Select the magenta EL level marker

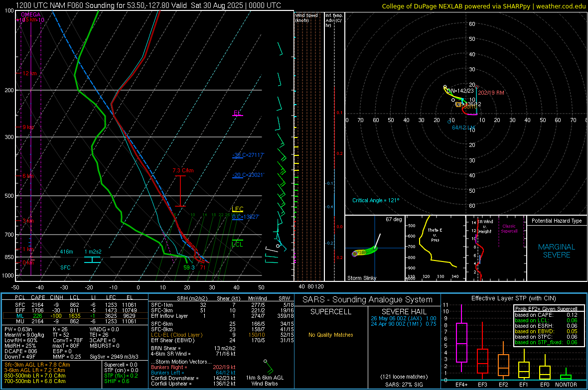tap(237, 113)
